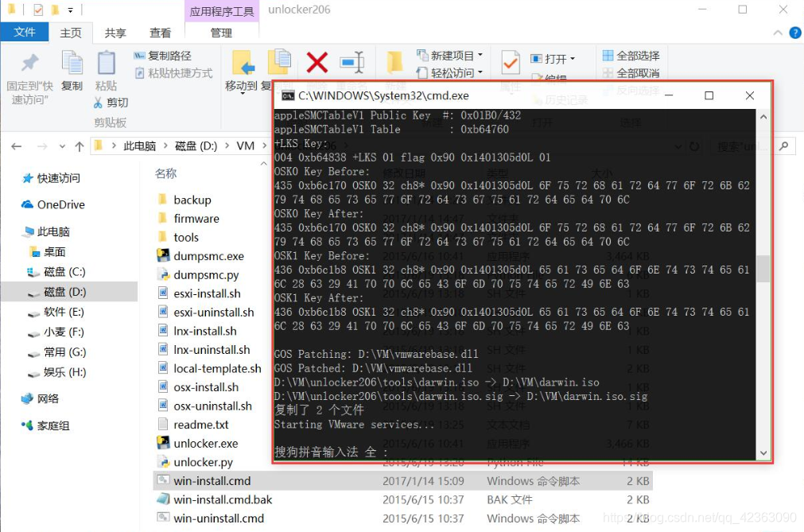This screenshot has height=532, width=804.
Task: Select Desktop (桌面) in the sidebar
Action: click(48, 251)
